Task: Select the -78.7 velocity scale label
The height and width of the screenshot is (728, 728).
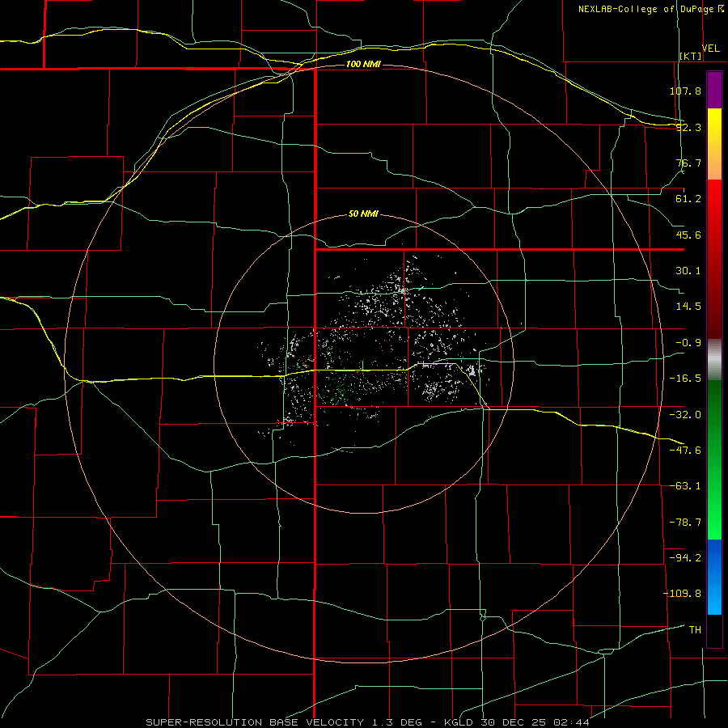Action: (685, 523)
